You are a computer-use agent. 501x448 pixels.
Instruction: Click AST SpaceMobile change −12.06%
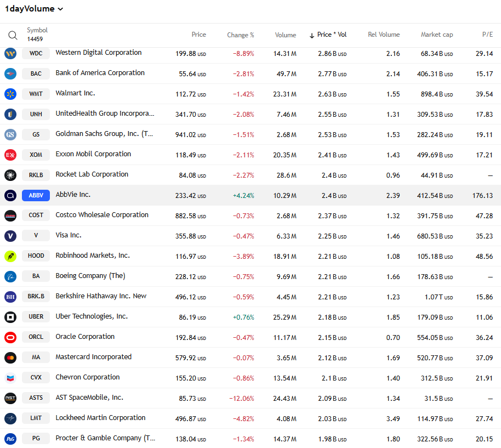coord(242,399)
